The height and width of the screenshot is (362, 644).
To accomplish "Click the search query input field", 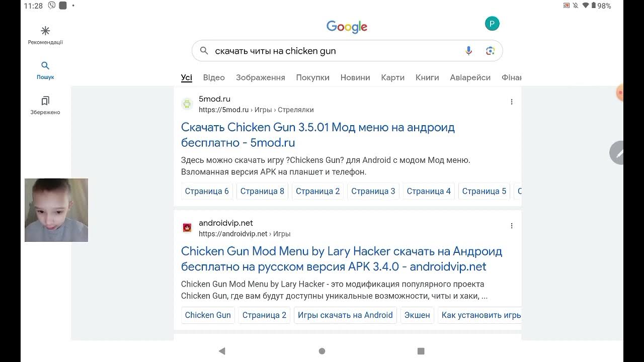I will (x=332, y=51).
